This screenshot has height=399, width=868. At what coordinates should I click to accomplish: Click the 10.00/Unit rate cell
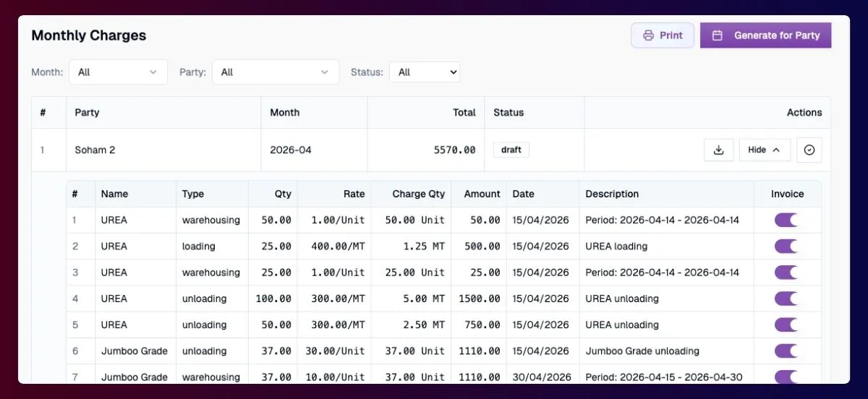coord(336,377)
